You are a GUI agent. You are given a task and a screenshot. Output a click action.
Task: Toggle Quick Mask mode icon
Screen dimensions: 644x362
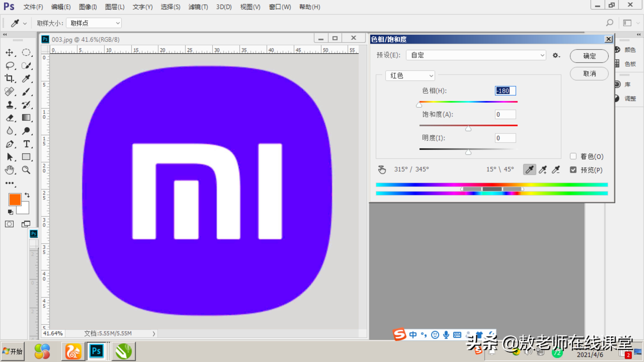click(x=9, y=224)
